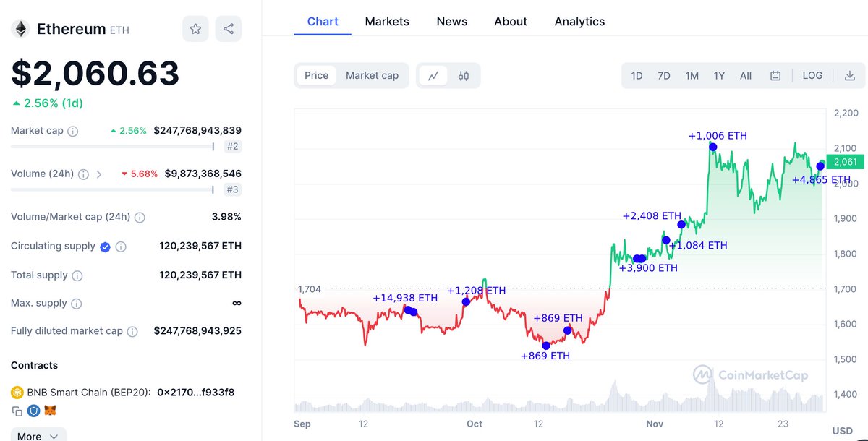Show info tooltip next to Total supply
Viewport: 868px width, 441px height.
(x=77, y=275)
